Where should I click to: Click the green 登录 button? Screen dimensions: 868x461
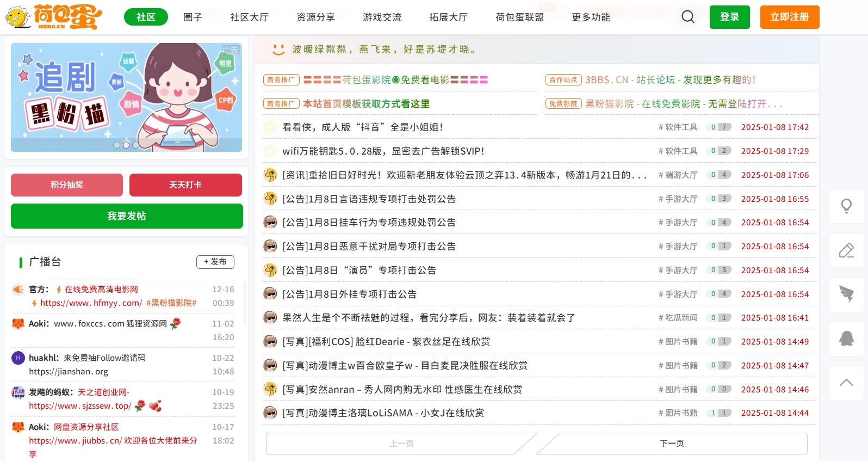pyautogui.click(x=730, y=17)
